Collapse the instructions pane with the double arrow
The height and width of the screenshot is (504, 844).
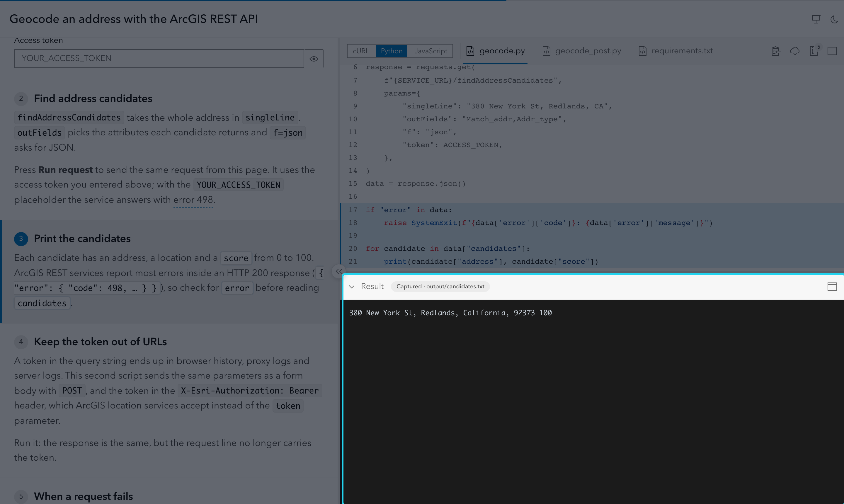tap(338, 271)
